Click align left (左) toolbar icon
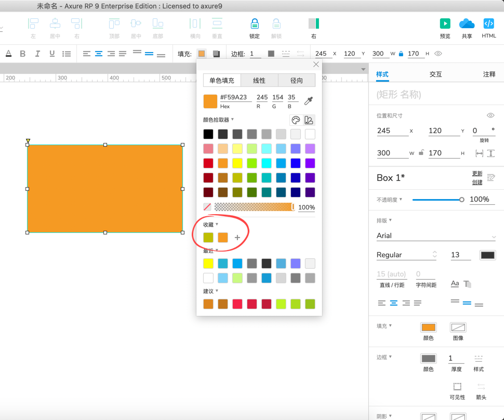Image resolution: width=504 pixels, height=420 pixels. pos(33,24)
